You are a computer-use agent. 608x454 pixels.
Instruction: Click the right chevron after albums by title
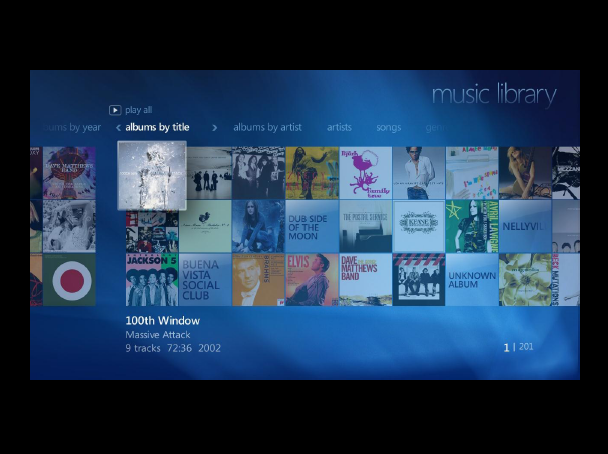point(214,127)
